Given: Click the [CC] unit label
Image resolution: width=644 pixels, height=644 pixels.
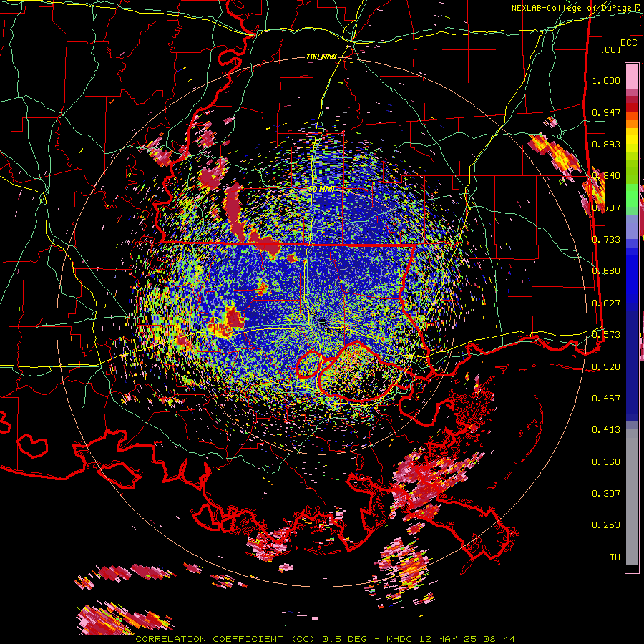Looking at the screenshot, I should [611, 49].
